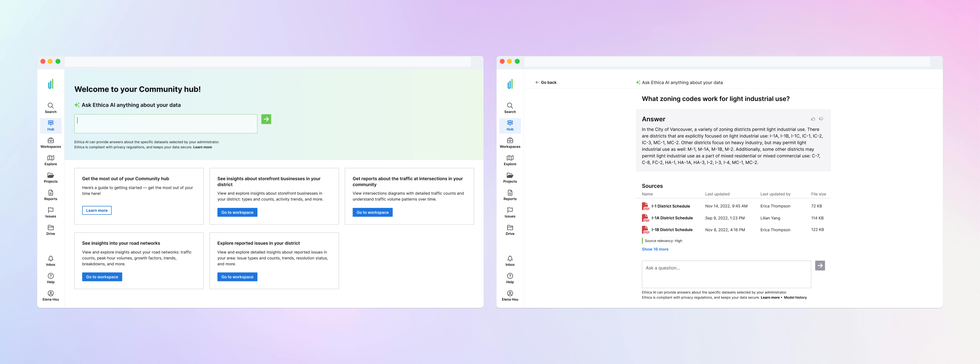Click Go back in the right window
Viewport: 980px width, 364px height.
point(545,82)
